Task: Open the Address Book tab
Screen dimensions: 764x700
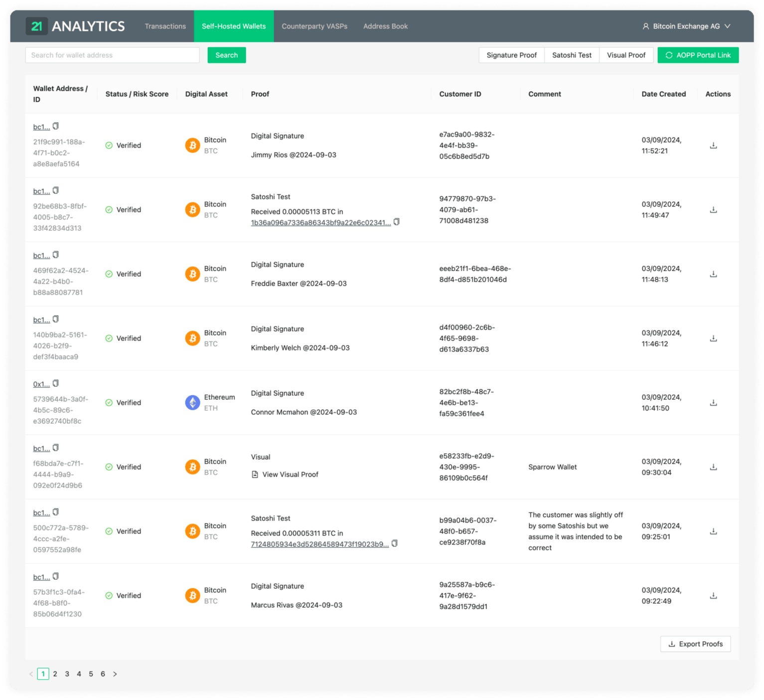Action: click(x=385, y=26)
